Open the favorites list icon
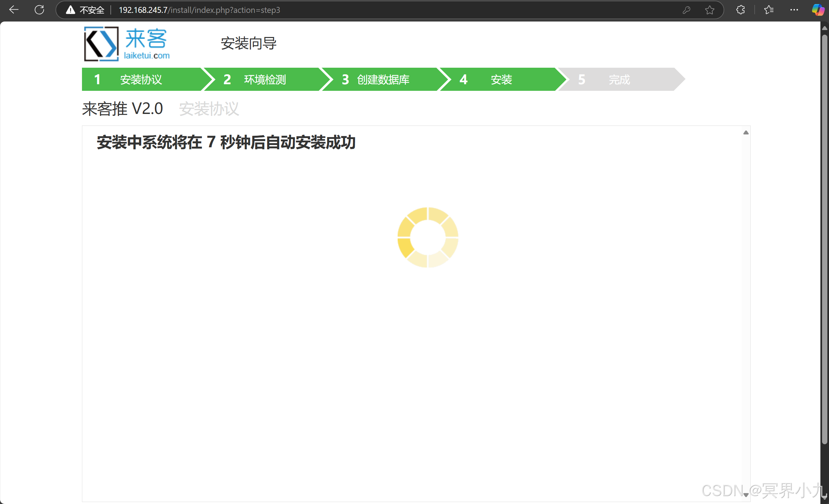 click(769, 10)
